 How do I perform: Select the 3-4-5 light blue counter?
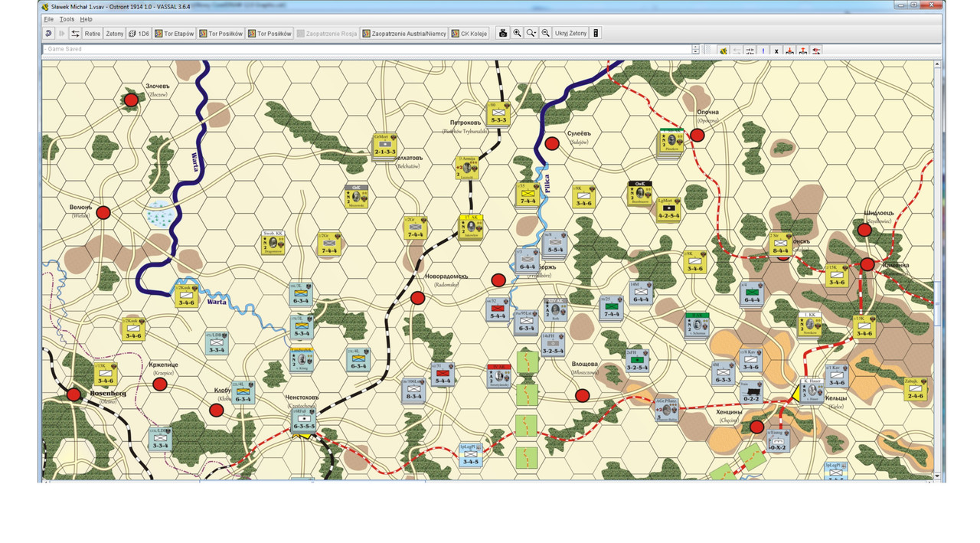(470, 455)
